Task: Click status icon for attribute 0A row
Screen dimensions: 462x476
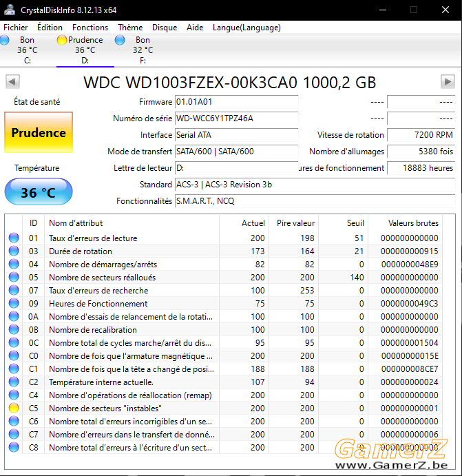Action: [14, 316]
